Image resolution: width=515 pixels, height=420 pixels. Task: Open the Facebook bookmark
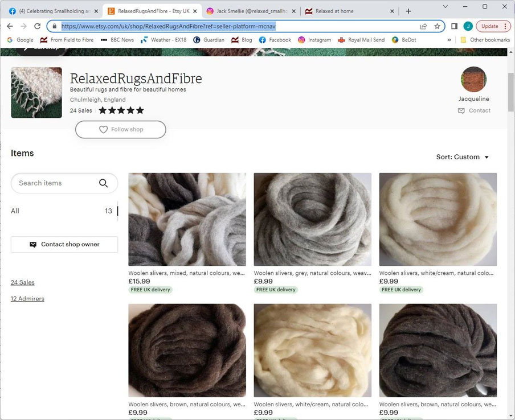point(275,40)
